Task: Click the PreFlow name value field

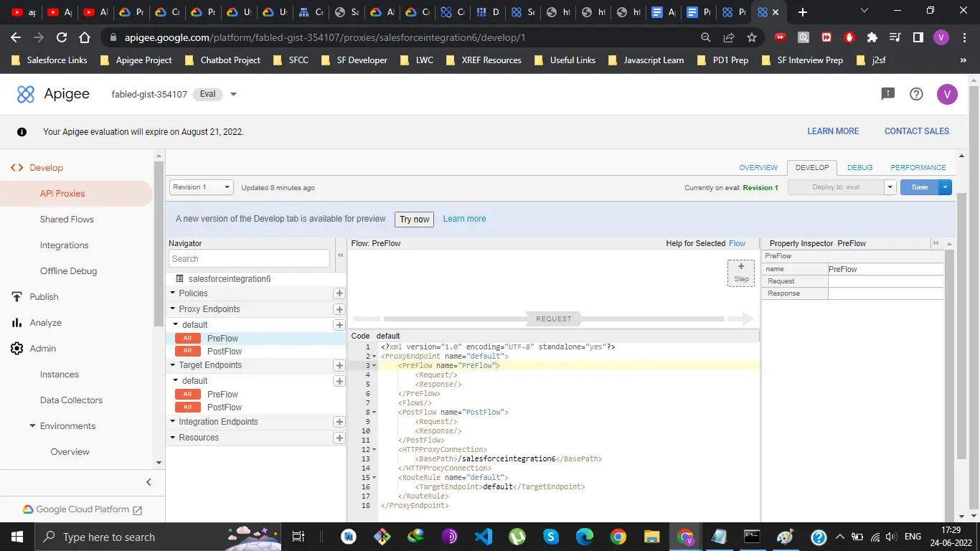Action: point(885,269)
